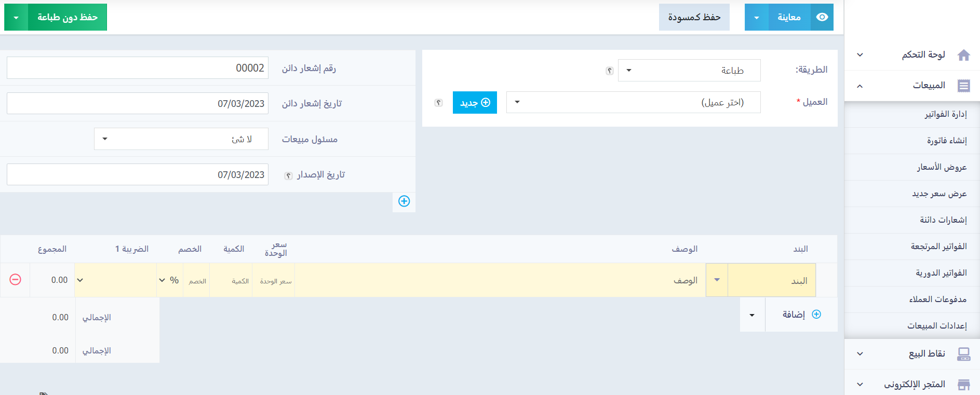Click the المتجر الإلكتروني store icon
This screenshot has height=395, width=980.
coord(964,385)
